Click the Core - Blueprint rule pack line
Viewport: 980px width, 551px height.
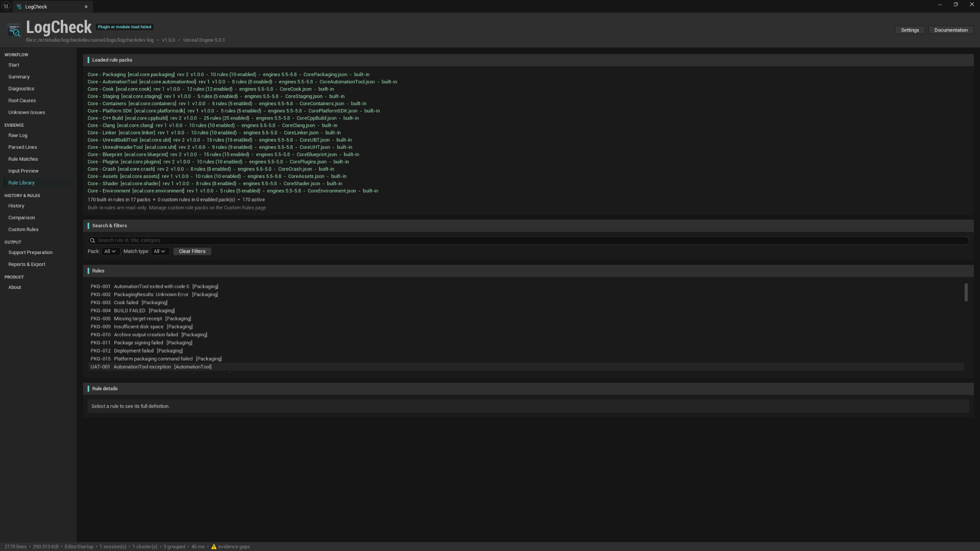point(223,154)
